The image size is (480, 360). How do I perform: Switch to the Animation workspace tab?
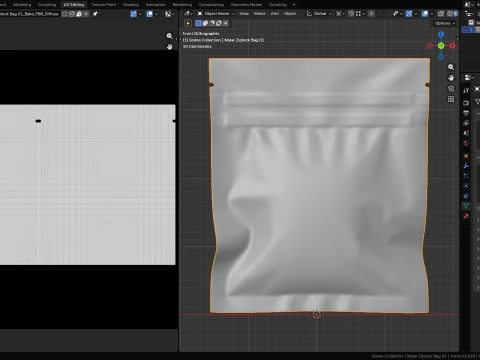[x=156, y=5]
